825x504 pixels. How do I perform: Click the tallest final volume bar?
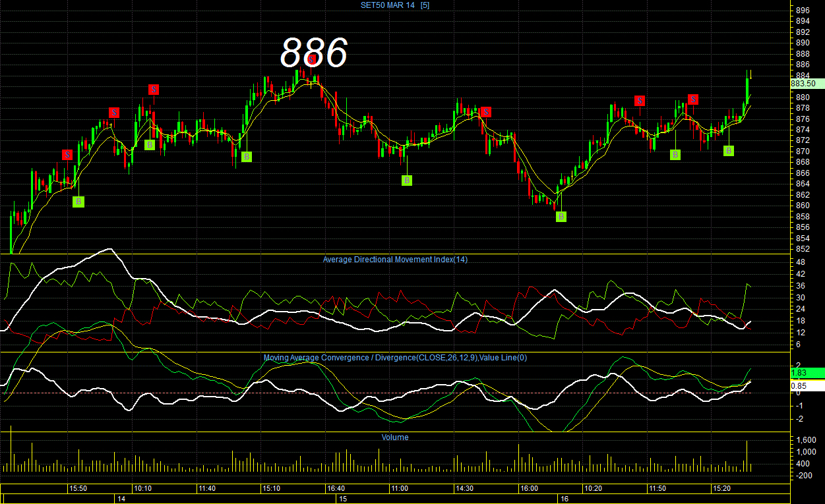click(x=747, y=457)
